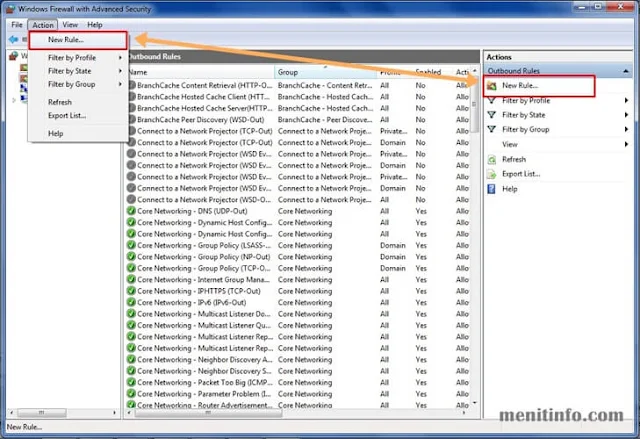
Task: Click Refresh link in Actions pane
Action: 514,160
